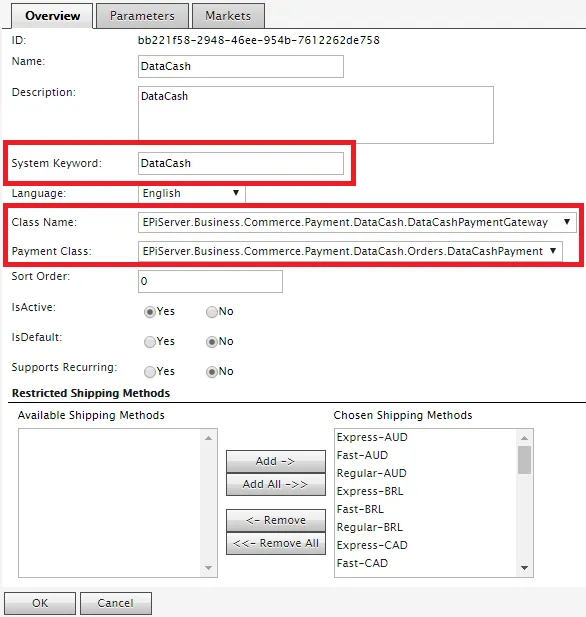Open the Language dropdown
The height and width of the screenshot is (617, 586).
coord(192,193)
